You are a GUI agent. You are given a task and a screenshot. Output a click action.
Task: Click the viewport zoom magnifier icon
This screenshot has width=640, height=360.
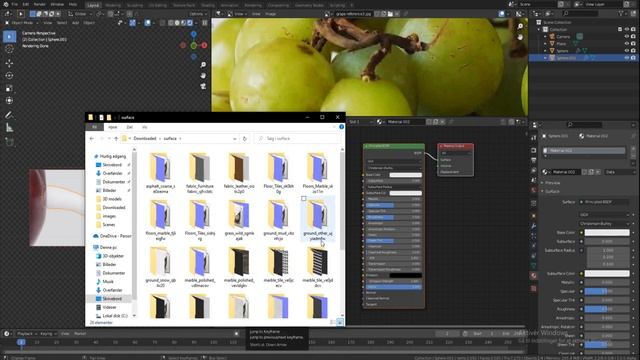click(203, 65)
